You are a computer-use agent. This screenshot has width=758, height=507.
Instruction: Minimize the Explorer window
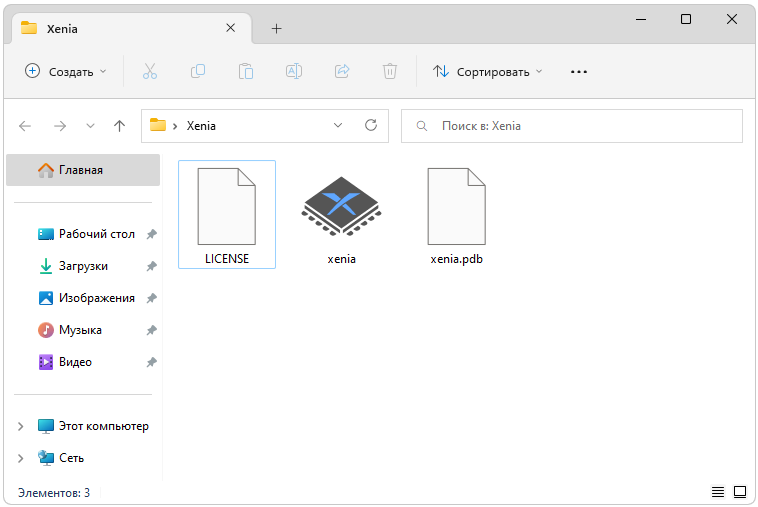[641, 19]
